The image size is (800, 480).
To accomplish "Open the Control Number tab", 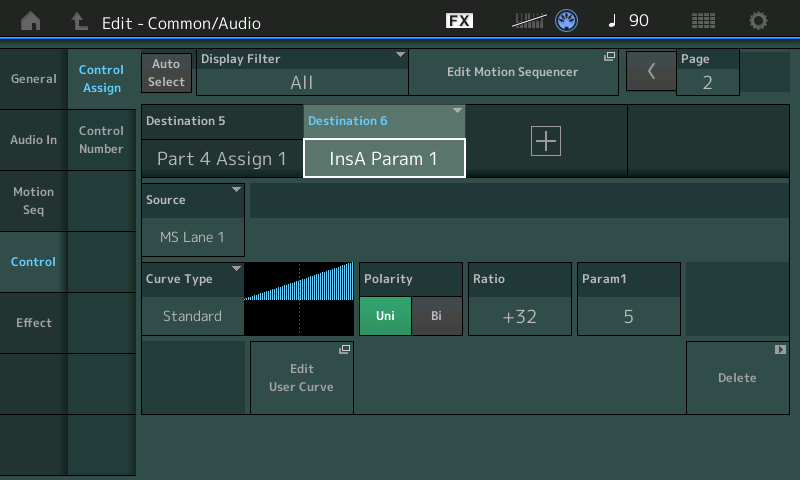I will pos(101,140).
